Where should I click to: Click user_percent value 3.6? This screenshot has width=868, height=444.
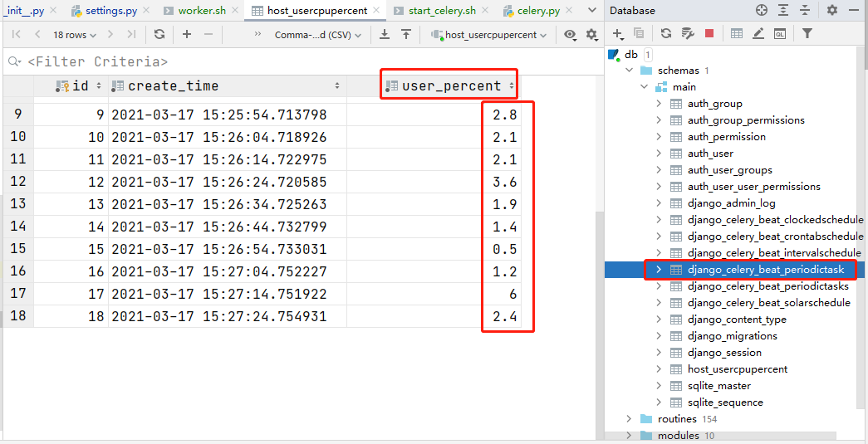click(x=504, y=182)
